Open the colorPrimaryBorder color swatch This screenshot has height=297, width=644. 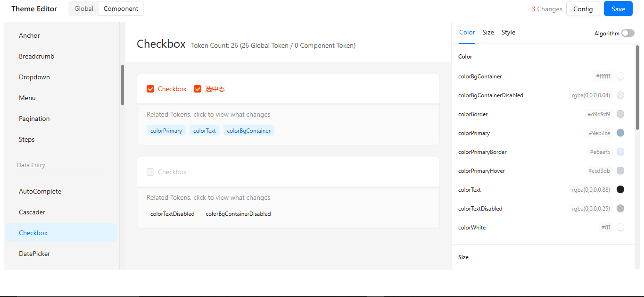[x=620, y=152]
